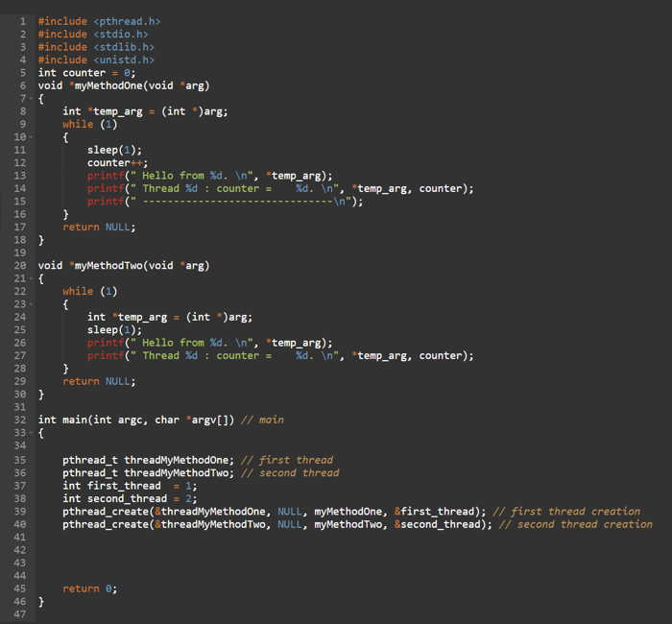The height and width of the screenshot is (624, 672).
Task: Click pthread_create call for threadMyMethodTwo
Action: 277,524
